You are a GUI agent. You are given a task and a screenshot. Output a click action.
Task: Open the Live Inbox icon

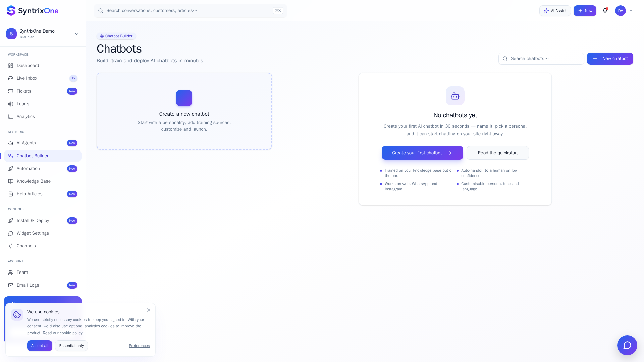[x=11, y=78]
